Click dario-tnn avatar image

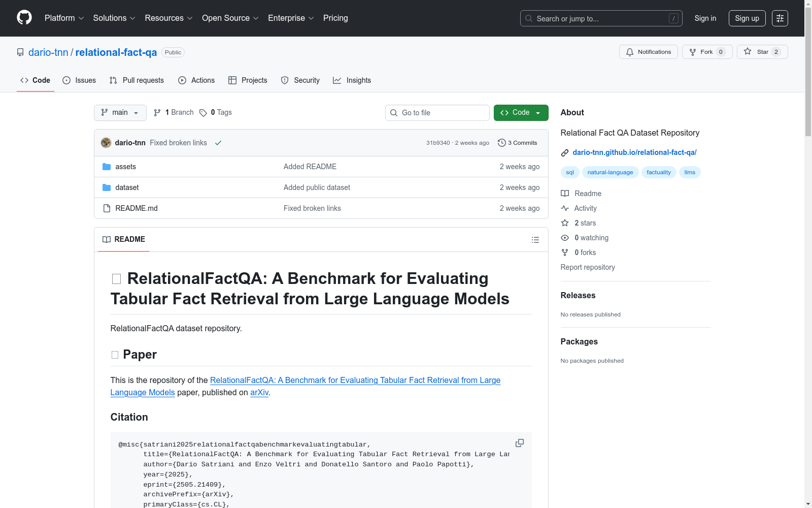pos(106,143)
